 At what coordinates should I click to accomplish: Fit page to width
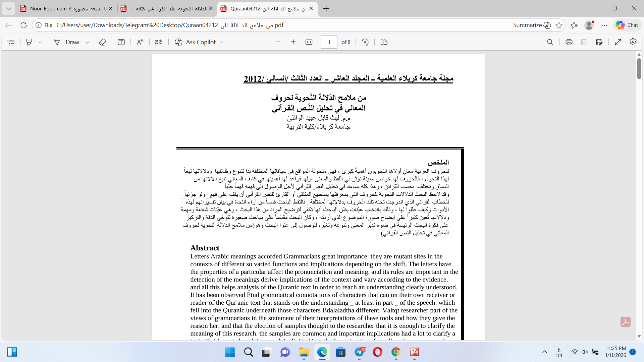point(309,42)
